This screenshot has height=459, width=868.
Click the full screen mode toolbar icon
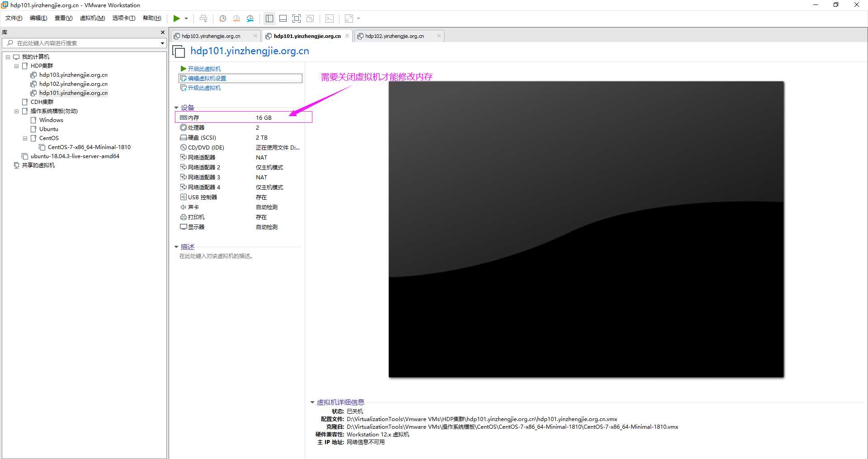pyautogui.click(x=297, y=19)
